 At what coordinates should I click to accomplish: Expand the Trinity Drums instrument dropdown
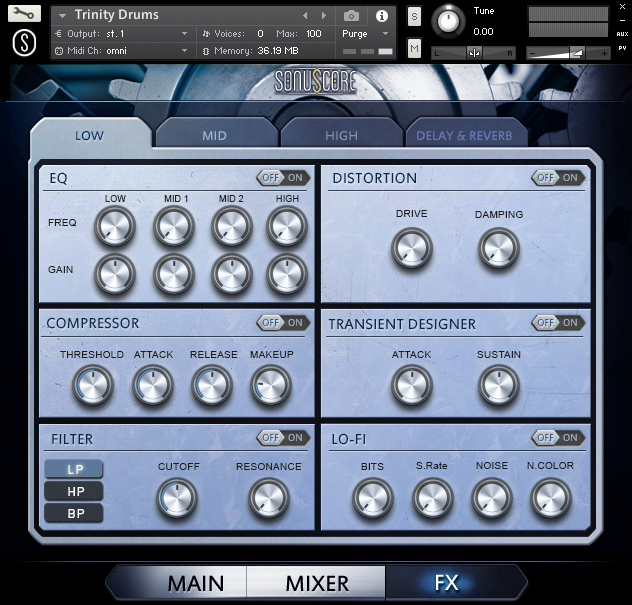63,16
